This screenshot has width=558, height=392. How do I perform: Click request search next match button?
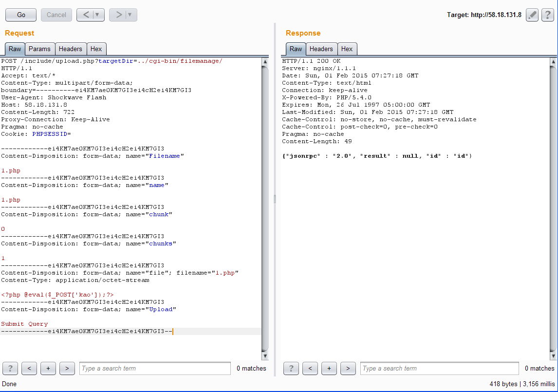(x=67, y=369)
